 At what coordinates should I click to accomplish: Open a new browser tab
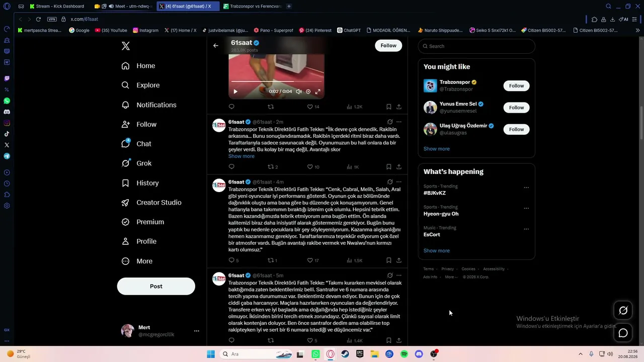pos(289,7)
